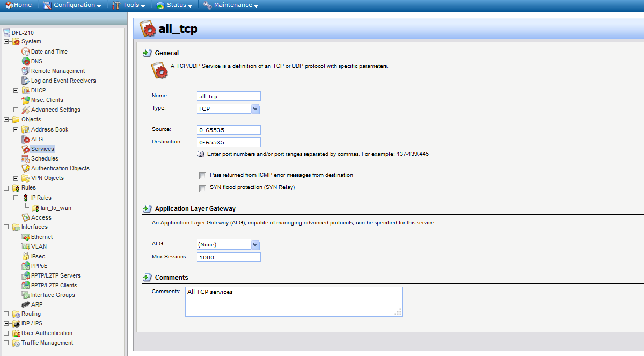Click the Remote Management icon
This screenshot has width=644, height=356.
click(26, 71)
